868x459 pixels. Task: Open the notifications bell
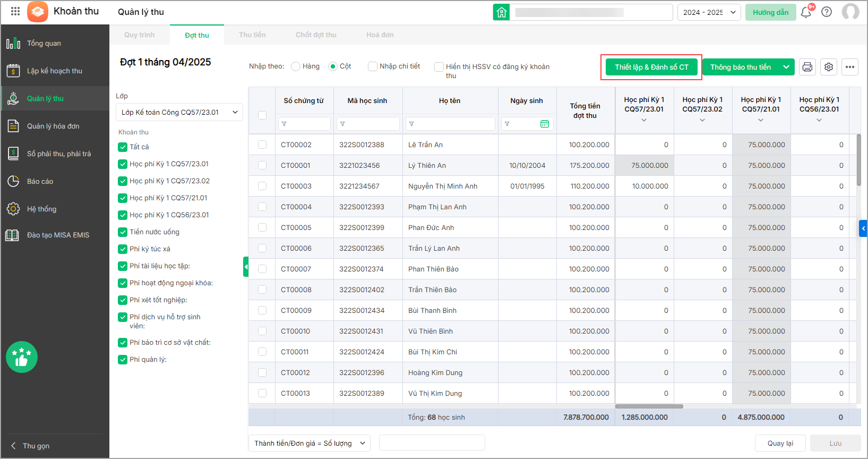(806, 12)
